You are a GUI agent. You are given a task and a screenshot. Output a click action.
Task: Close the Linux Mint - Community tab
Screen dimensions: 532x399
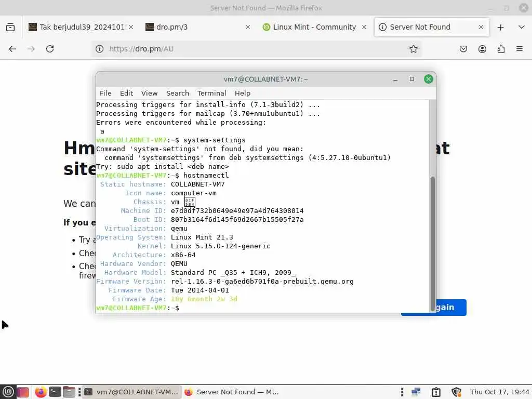[x=364, y=27]
